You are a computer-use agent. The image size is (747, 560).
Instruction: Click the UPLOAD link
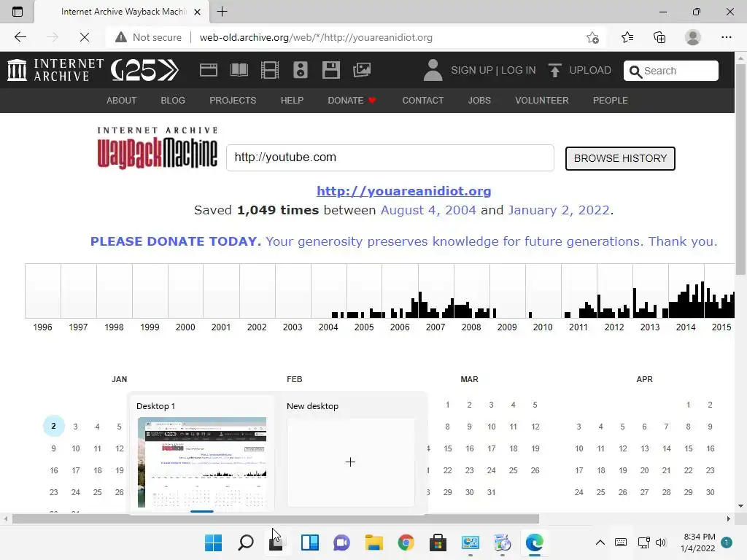click(589, 70)
